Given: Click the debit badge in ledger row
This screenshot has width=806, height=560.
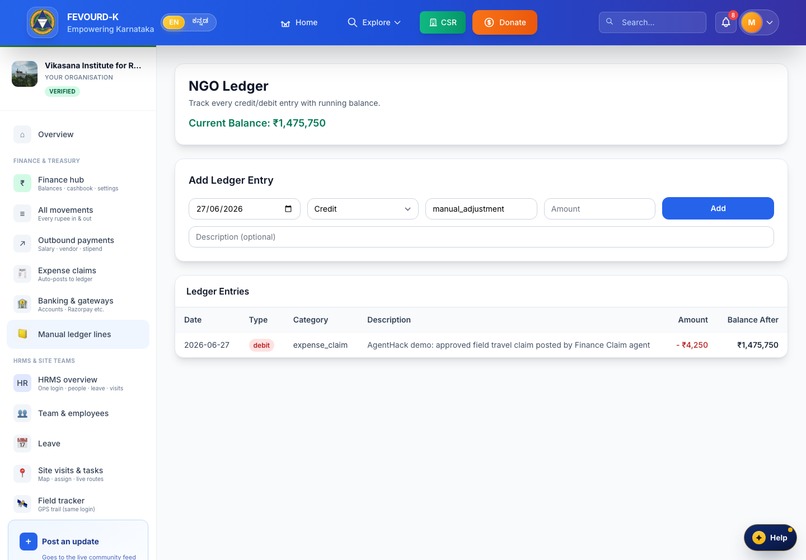Looking at the screenshot, I should 261,345.
